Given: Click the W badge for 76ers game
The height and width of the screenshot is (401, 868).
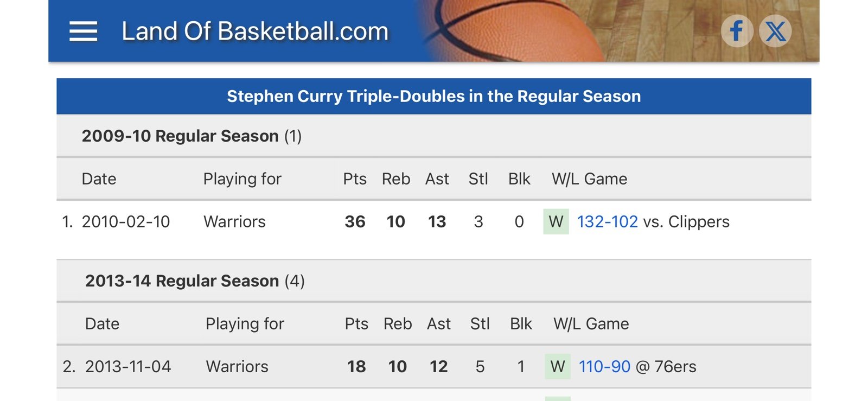Looking at the screenshot, I should (558, 366).
